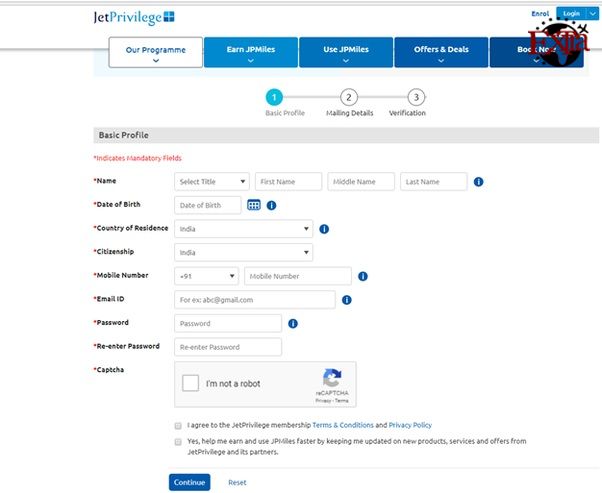Click the Last Name field
This screenshot has width=602, height=493.
click(x=434, y=182)
